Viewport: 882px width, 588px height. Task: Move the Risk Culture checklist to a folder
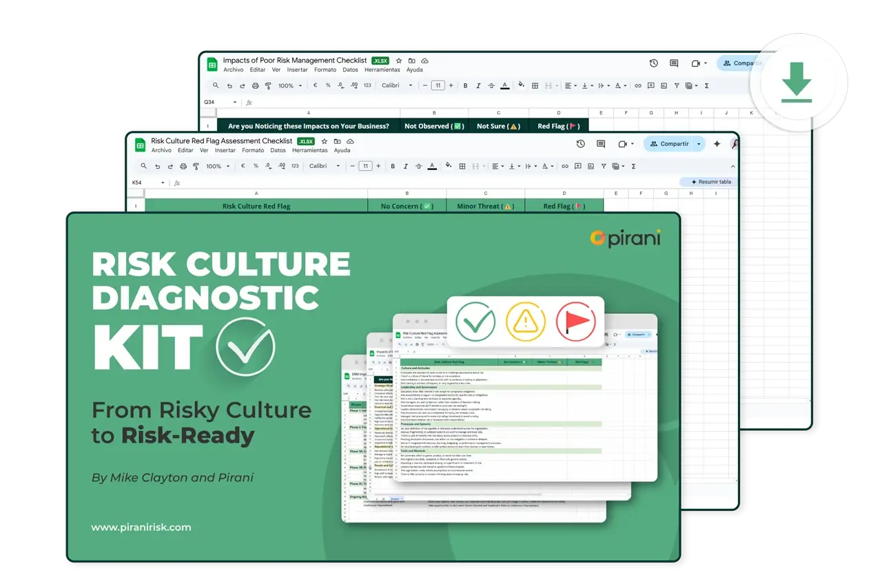(337, 141)
